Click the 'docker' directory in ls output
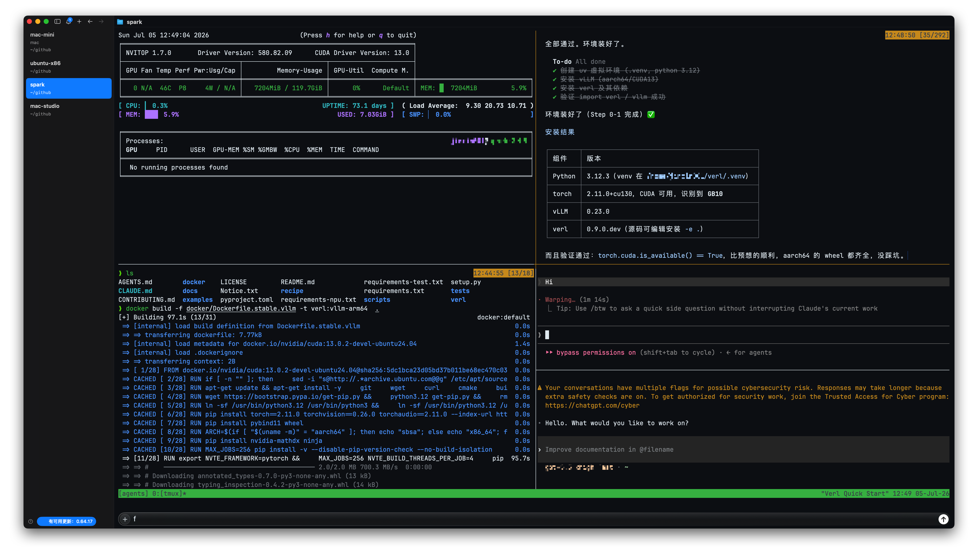This screenshot has width=978, height=560. [x=194, y=282]
